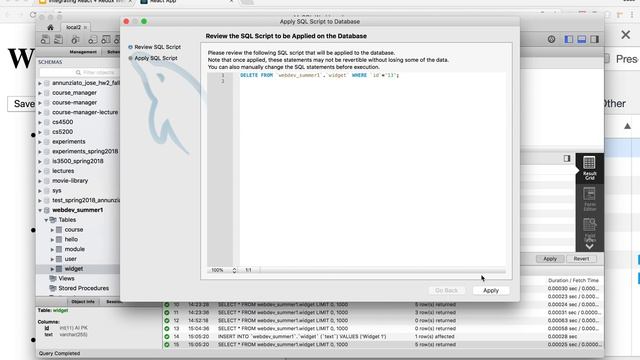
Task: Expand the cs4500 schema
Action: pyautogui.click(x=40, y=122)
